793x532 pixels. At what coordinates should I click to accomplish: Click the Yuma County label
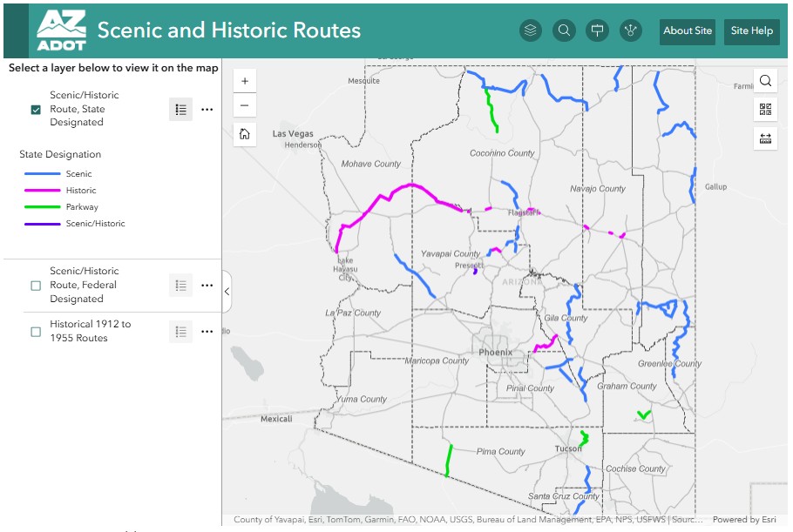tap(361, 399)
